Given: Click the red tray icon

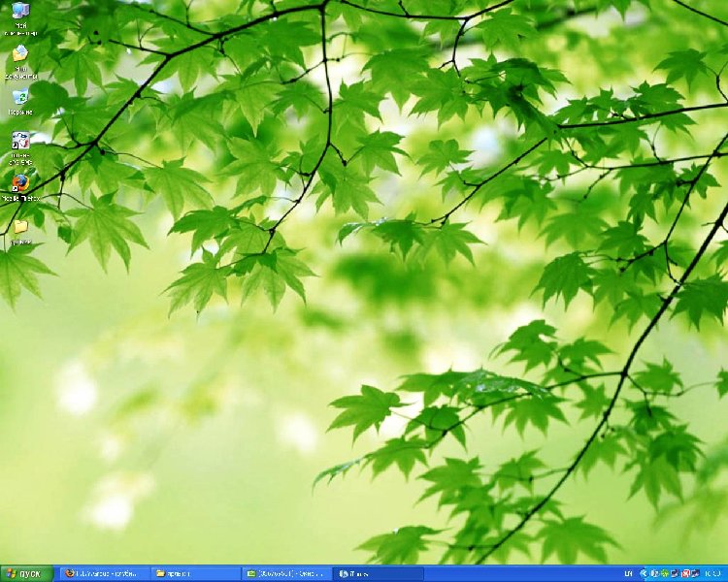Looking at the screenshot, I should click(685, 573).
